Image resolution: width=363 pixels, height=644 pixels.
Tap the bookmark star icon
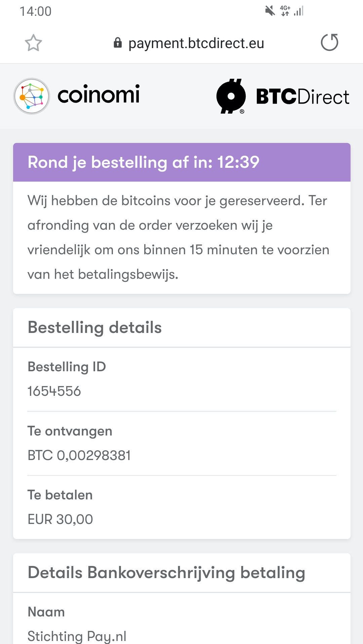click(33, 43)
